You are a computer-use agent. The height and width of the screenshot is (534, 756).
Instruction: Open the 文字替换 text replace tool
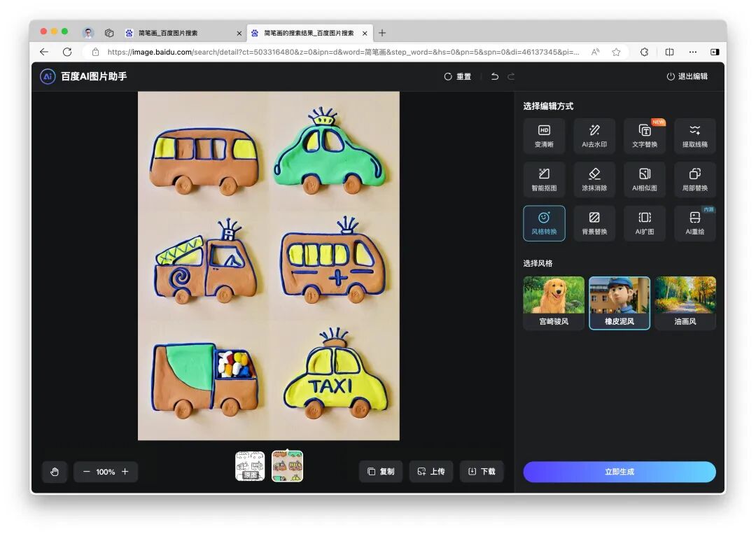point(645,136)
